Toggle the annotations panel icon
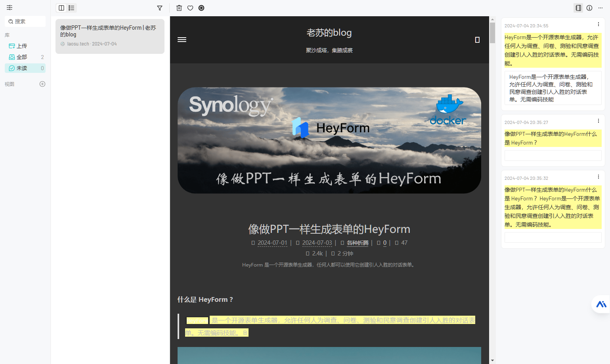 (x=578, y=8)
